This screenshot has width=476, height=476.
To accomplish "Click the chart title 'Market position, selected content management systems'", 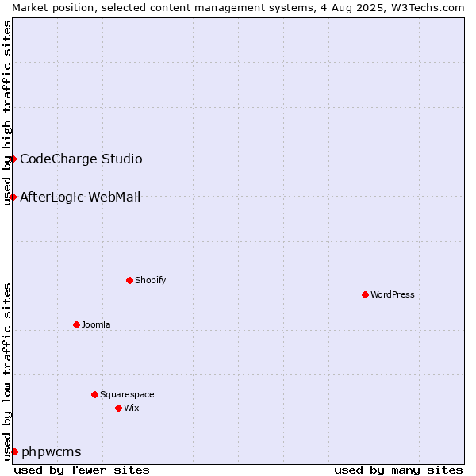I will [x=163, y=8].
